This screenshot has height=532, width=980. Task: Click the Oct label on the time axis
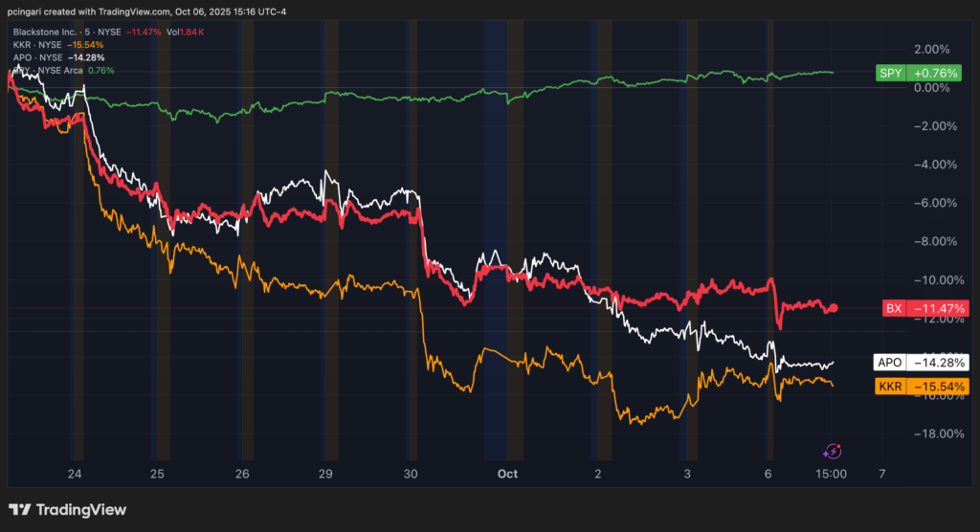tap(508, 474)
